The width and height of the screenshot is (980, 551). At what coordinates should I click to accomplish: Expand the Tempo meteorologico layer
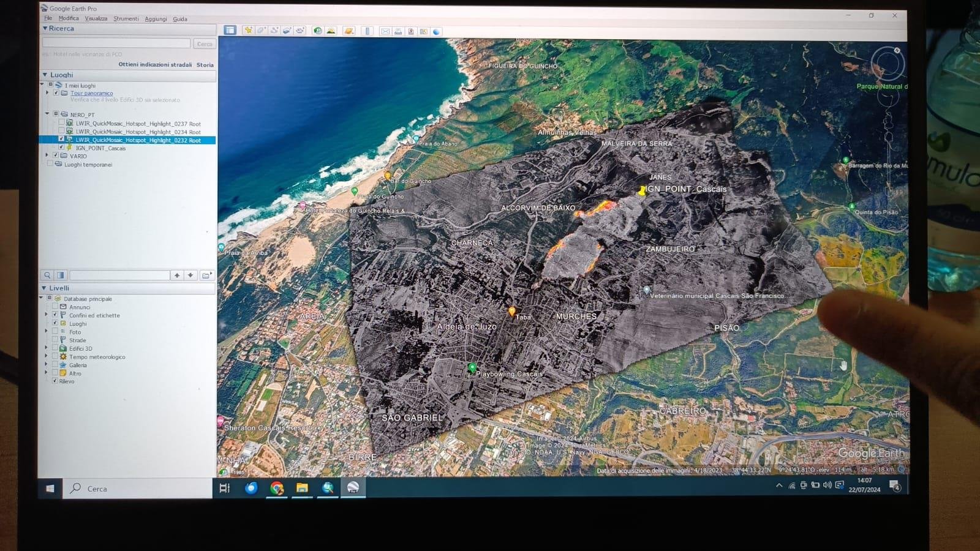[46, 356]
